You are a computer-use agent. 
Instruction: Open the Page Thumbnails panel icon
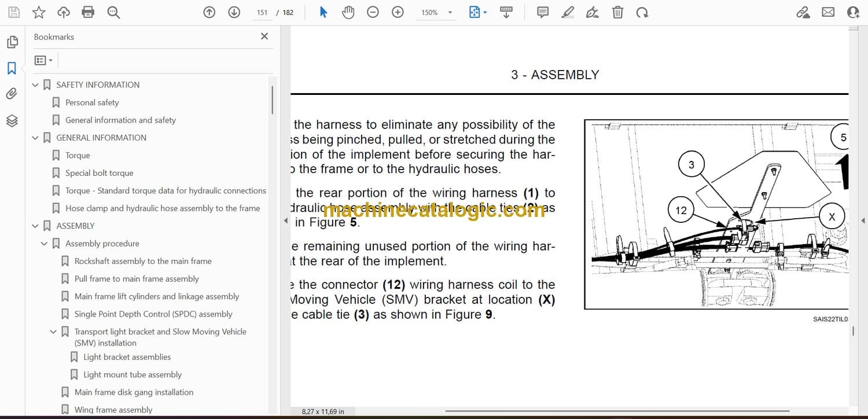click(12, 42)
